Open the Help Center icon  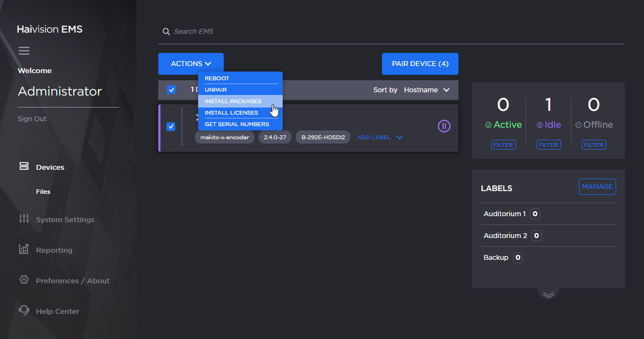point(23,311)
